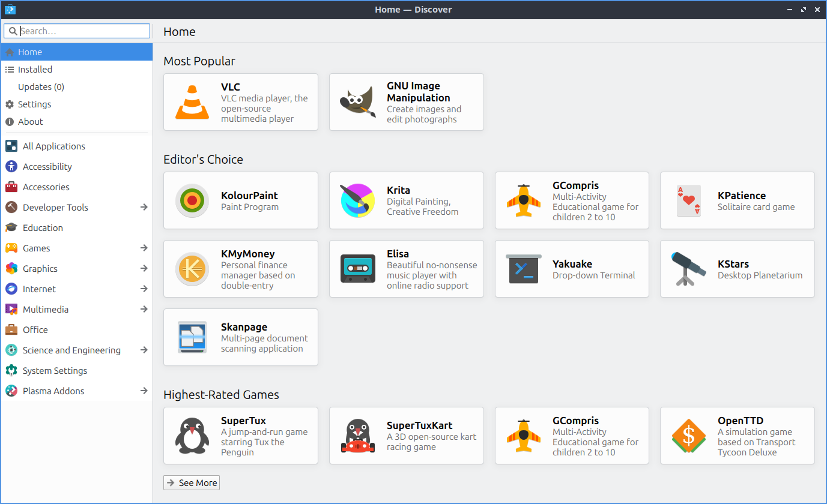Click the KolourPaint app icon
This screenshot has height=504, width=827.
click(192, 201)
